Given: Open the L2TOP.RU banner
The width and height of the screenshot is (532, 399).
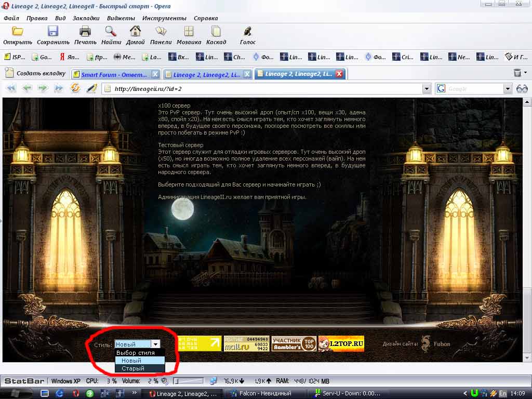Looking at the screenshot, I should tap(341, 343).
